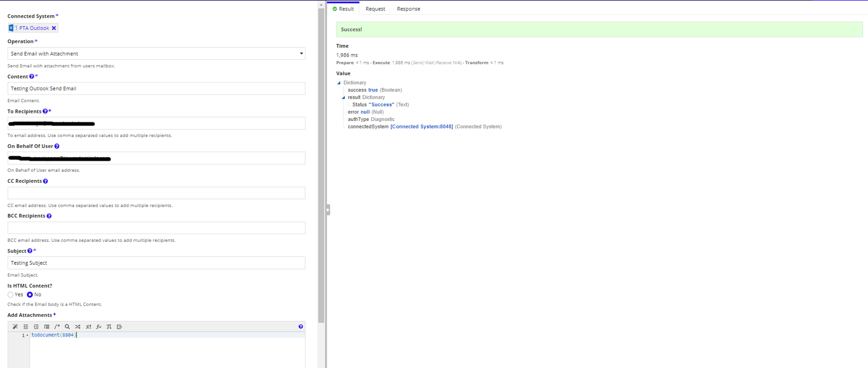This screenshot has width=868, height=368.
Task: Click help icon next to On Behalf Of User
Action: point(57,146)
